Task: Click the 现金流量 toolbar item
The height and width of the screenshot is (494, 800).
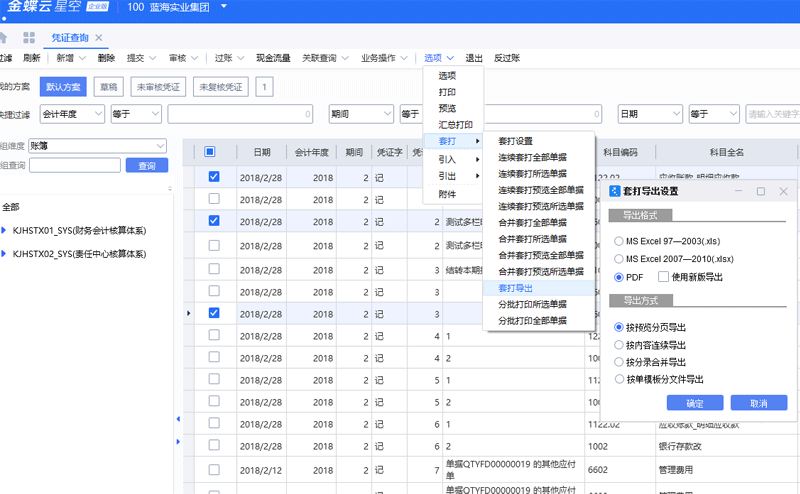Action: click(x=273, y=58)
